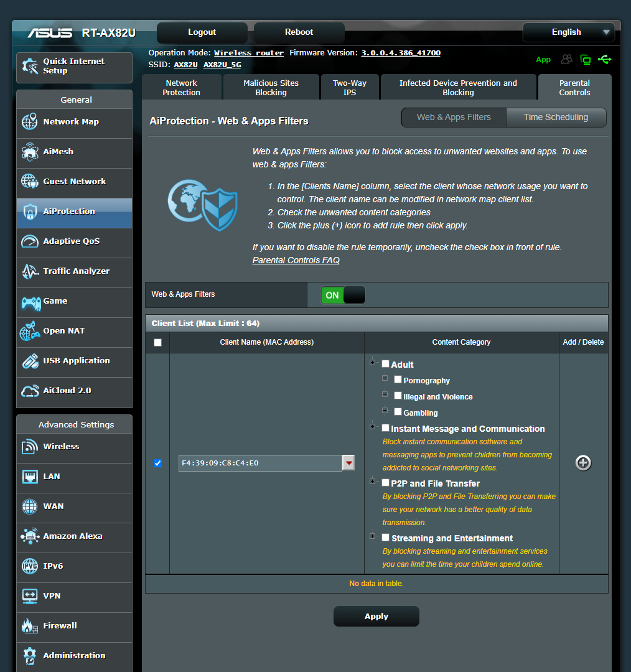The height and width of the screenshot is (672, 631).
Task: Click the network status monitor icon
Action: pyautogui.click(x=585, y=60)
